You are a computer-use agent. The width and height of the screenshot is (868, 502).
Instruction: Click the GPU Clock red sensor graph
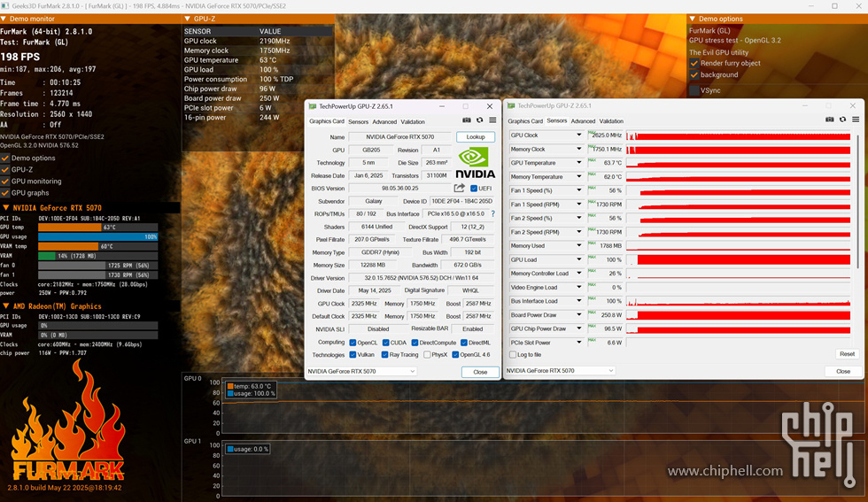tap(739, 135)
